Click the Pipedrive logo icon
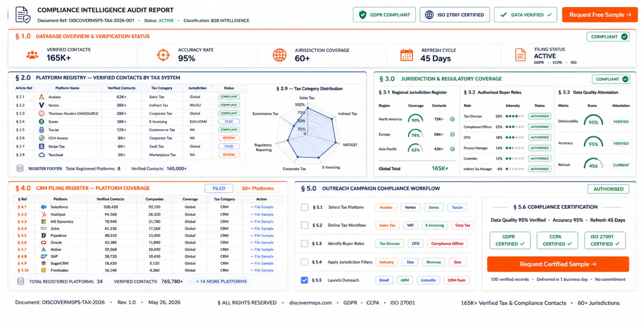The image size is (644, 323). click(x=44, y=236)
